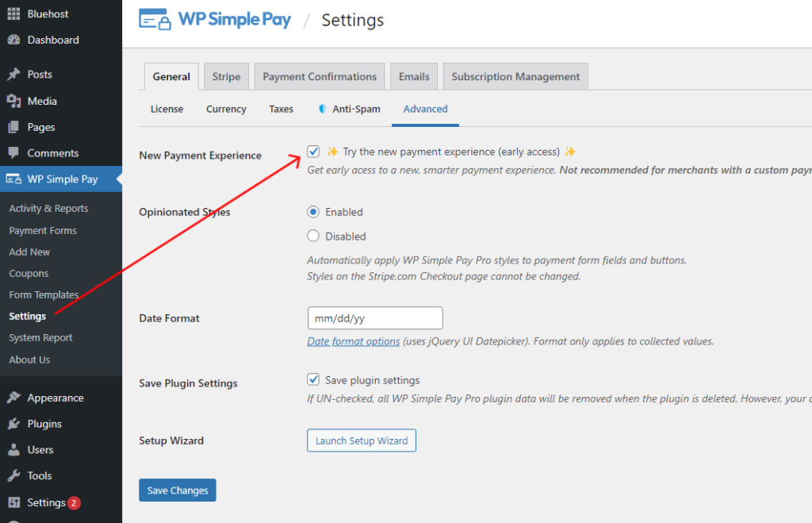Toggle the new payment experience checkbox
Screen dimensions: 812x523
313,152
